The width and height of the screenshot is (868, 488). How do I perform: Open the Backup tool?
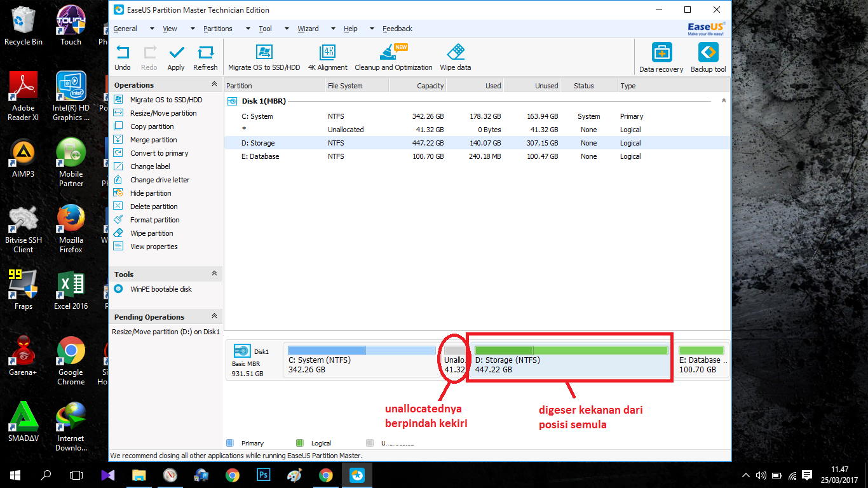(708, 58)
